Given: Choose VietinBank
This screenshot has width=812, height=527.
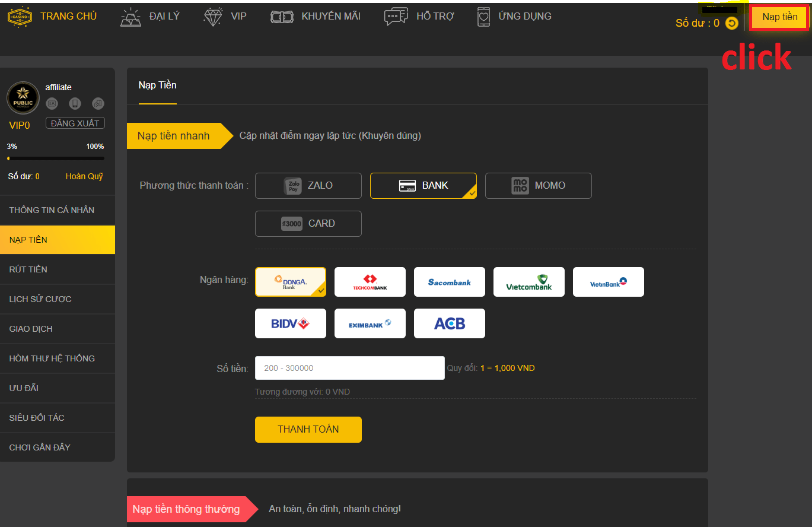Looking at the screenshot, I should coord(609,282).
